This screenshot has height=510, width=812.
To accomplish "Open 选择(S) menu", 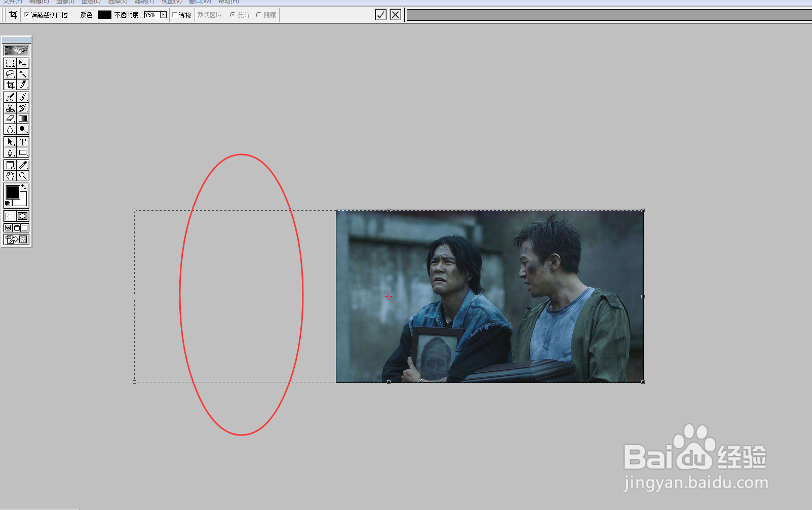I will click(x=118, y=2).
